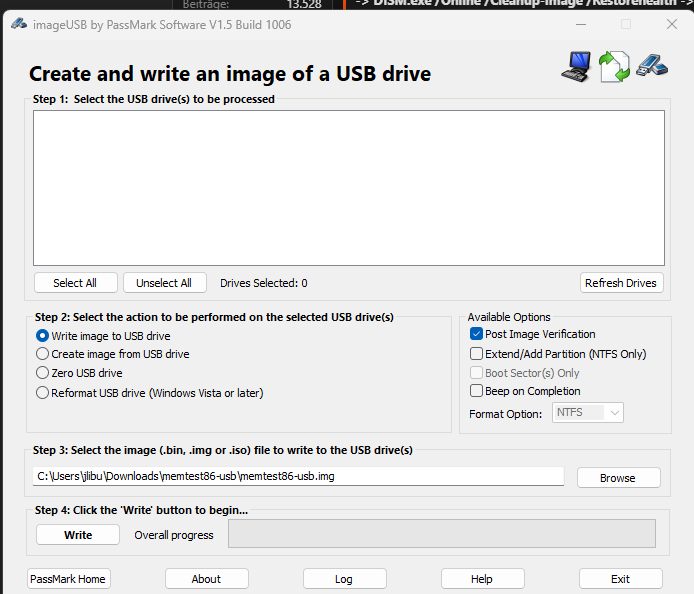Screen dimensions: 694x594
Task: Open the Format Option NTFS dropdown
Action: pos(588,413)
